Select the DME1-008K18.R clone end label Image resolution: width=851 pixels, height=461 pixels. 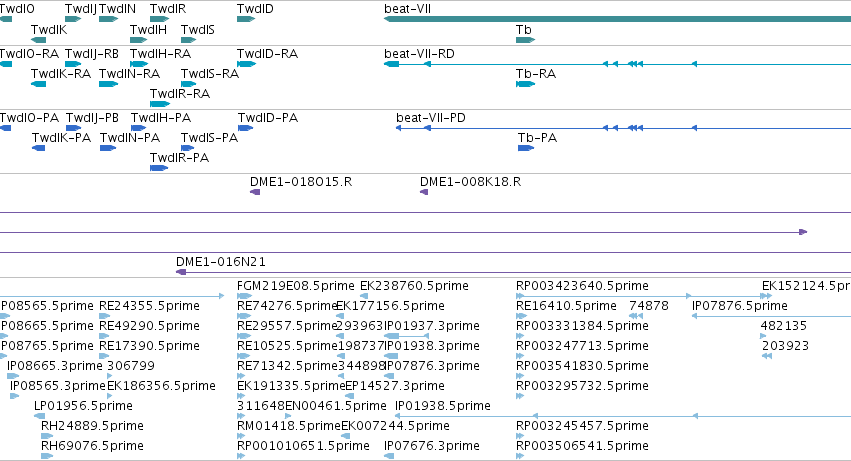[471, 182]
